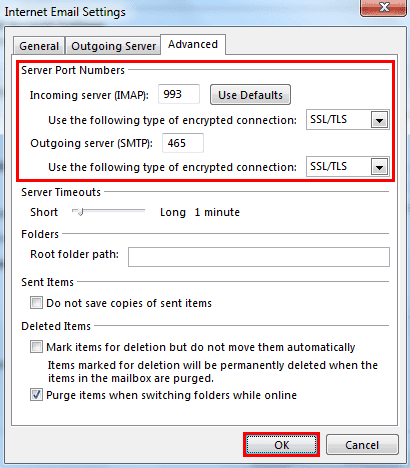
Task: Click the IMAP incoming port field showing 993
Action: [x=179, y=94]
